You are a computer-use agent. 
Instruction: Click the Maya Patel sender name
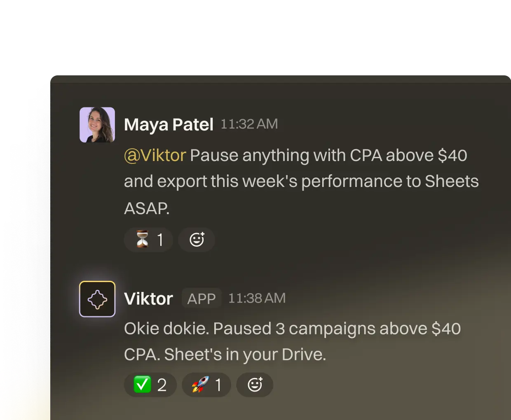coord(169,125)
